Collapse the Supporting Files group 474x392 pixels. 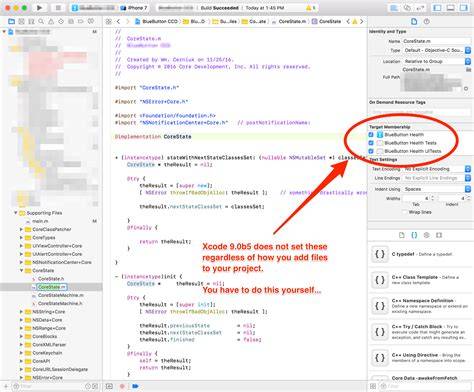click(15, 213)
